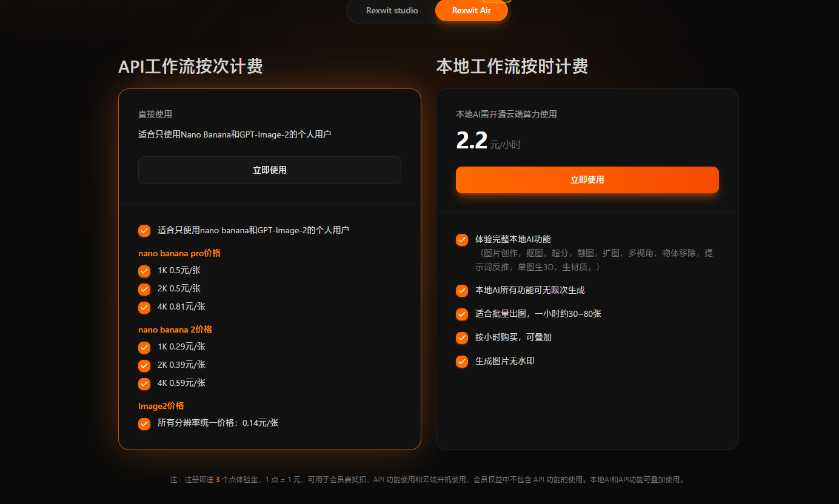Click the orange 立即使用 button for local workflow

coord(587,180)
